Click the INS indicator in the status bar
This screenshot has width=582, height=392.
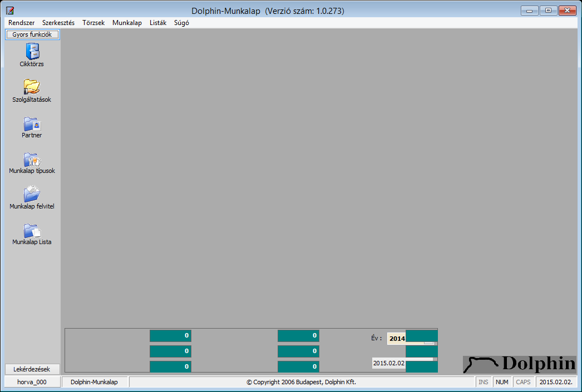point(484,381)
